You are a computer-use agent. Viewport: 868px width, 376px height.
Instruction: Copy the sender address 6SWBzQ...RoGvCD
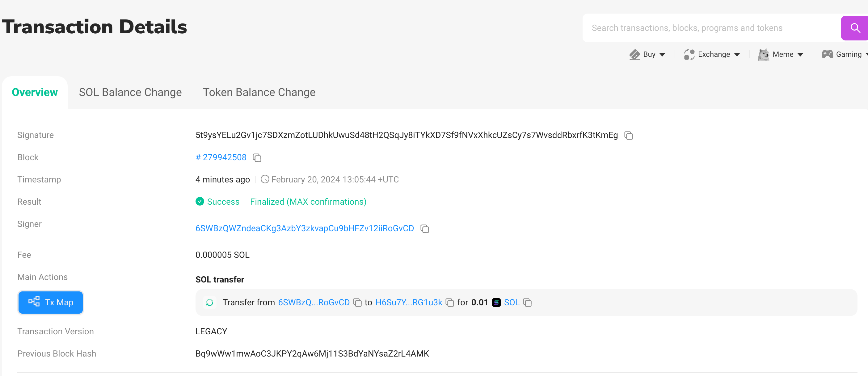click(357, 303)
